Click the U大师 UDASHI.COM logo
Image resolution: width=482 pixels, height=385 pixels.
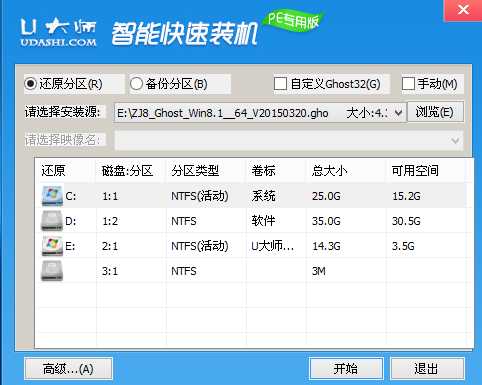[x=58, y=32]
